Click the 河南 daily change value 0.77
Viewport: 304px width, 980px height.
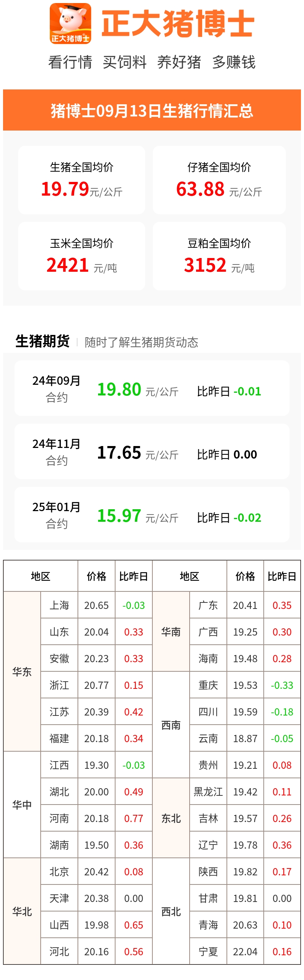[x=134, y=818]
